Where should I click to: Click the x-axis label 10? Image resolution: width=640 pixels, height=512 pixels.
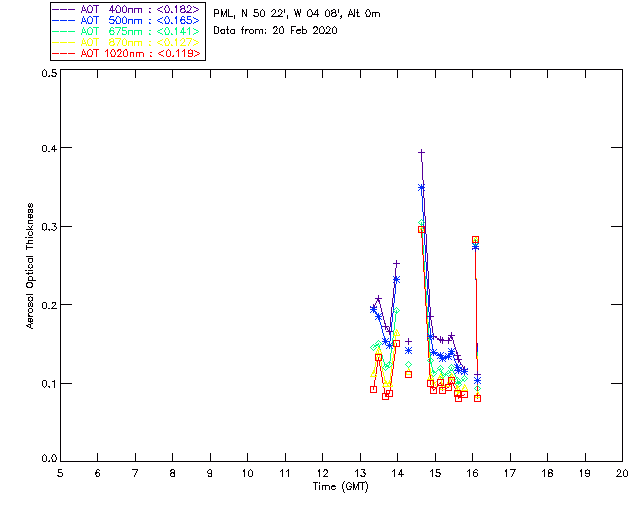tap(247, 474)
